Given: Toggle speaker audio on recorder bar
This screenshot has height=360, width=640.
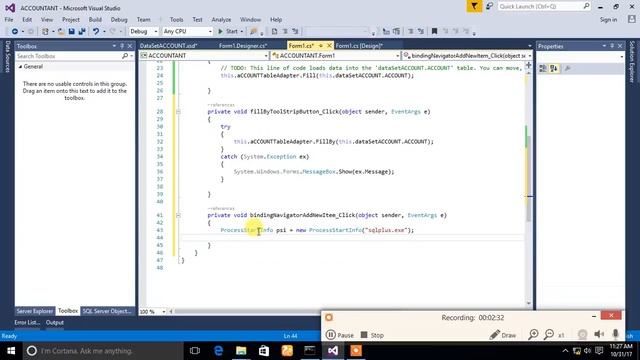Looking at the screenshot, I should [599, 334].
